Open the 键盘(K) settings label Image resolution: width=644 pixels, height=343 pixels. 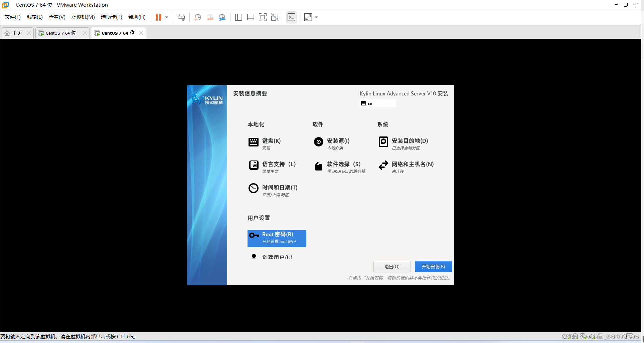point(272,141)
